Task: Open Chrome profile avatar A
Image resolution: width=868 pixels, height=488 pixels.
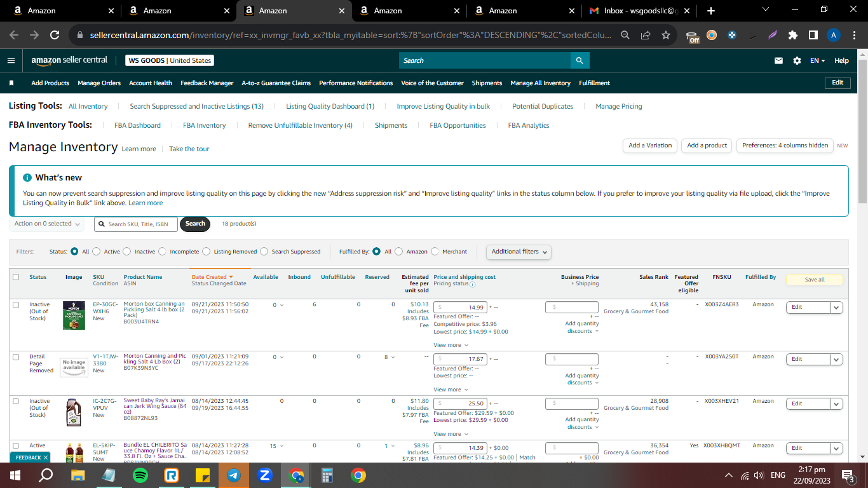Action: tap(834, 35)
